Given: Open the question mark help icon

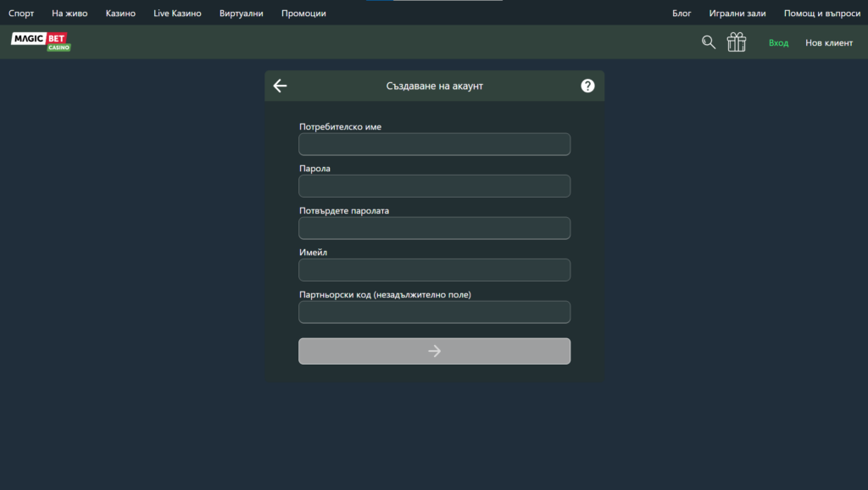Looking at the screenshot, I should (587, 86).
